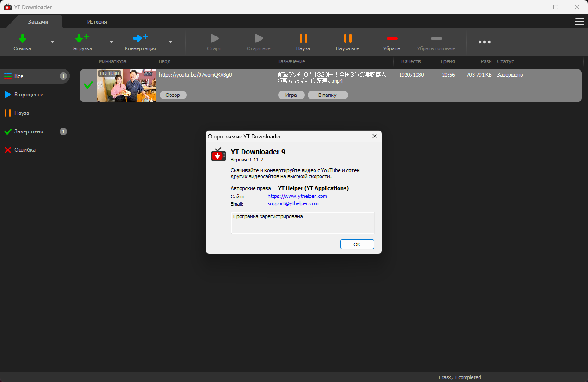
Task: Open the https://www.ythelper.com link
Action: click(x=297, y=196)
